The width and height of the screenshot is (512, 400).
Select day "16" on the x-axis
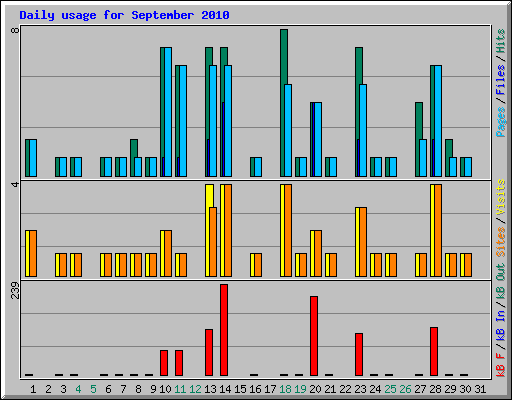pos(255,389)
